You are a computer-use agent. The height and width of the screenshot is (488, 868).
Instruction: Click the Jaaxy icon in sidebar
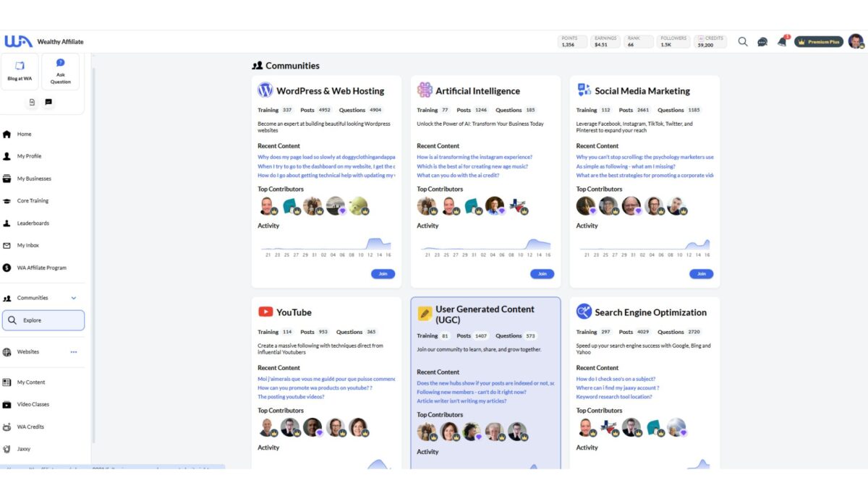click(7, 449)
